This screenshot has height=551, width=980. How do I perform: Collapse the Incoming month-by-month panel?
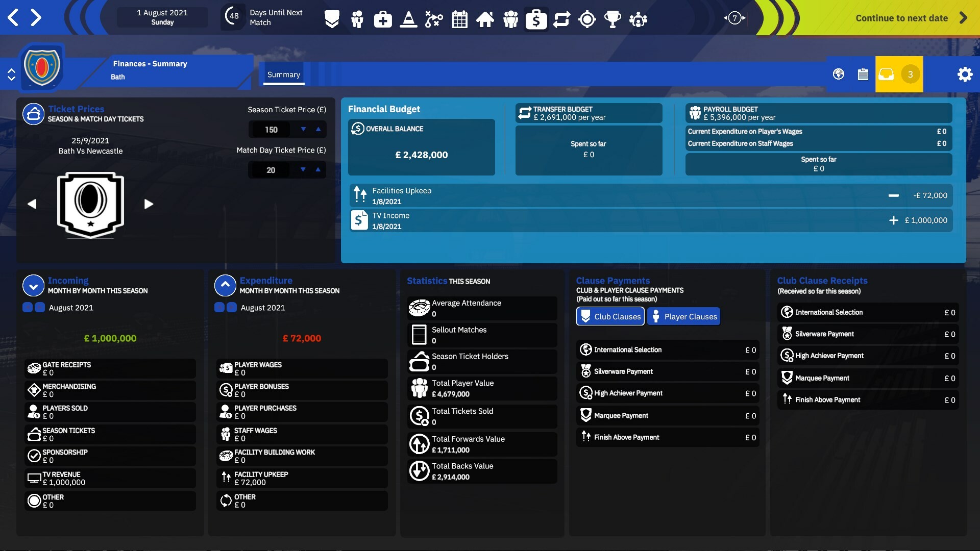33,285
